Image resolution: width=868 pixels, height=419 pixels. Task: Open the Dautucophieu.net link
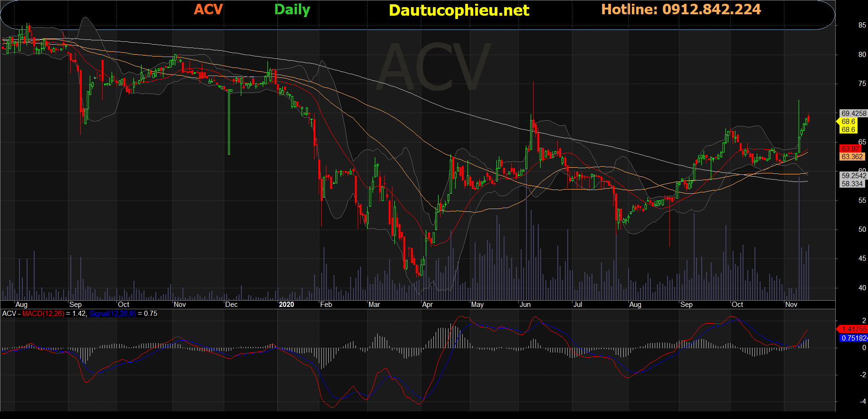coord(458,10)
